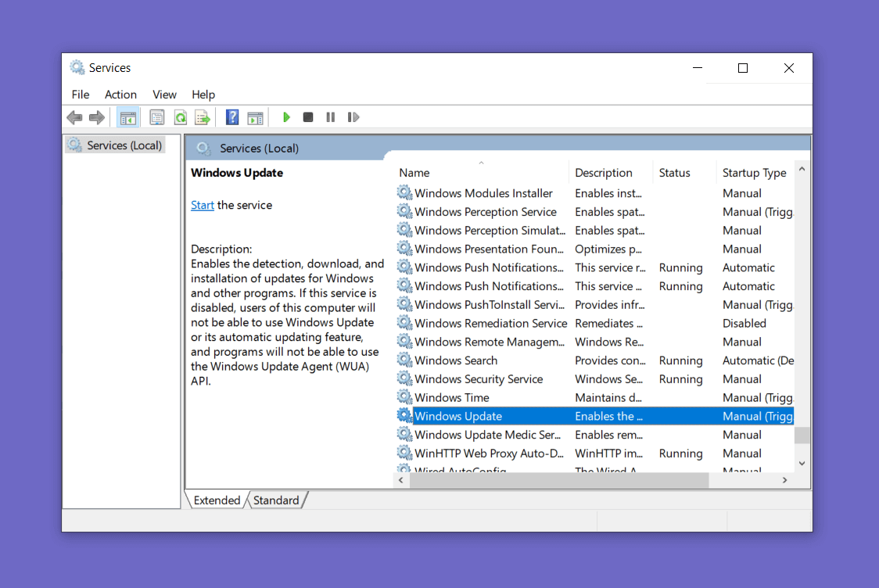Viewport: 879px width, 588px height.
Task: Click gear icon beside Windows Search
Action: [x=404, y=360]
